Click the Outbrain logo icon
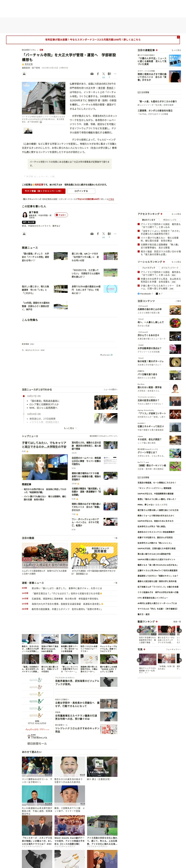 click(107, 355)
